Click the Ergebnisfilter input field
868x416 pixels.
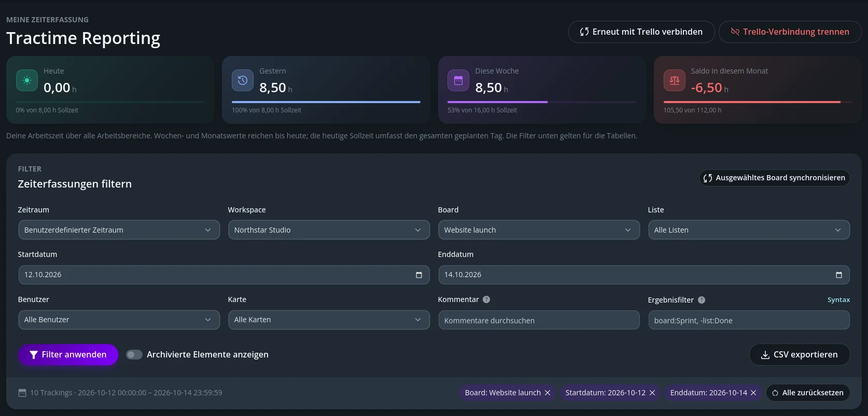(x=749, y=320)
